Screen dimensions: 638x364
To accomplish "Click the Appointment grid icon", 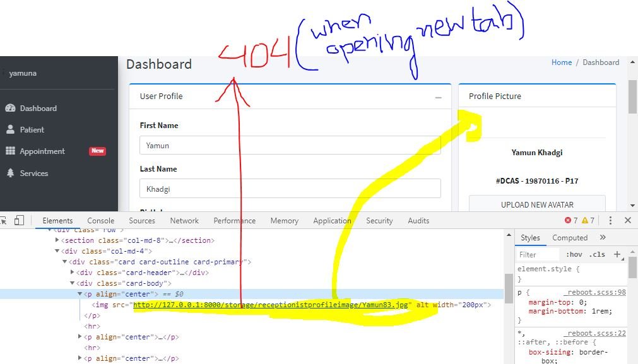I will (x=10, y=151).
